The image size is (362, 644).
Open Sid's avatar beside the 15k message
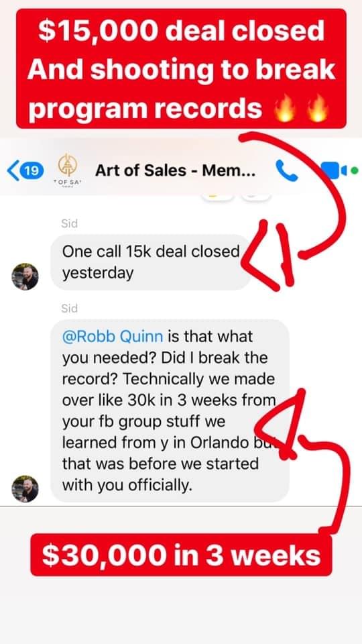[x=25, y=276]
